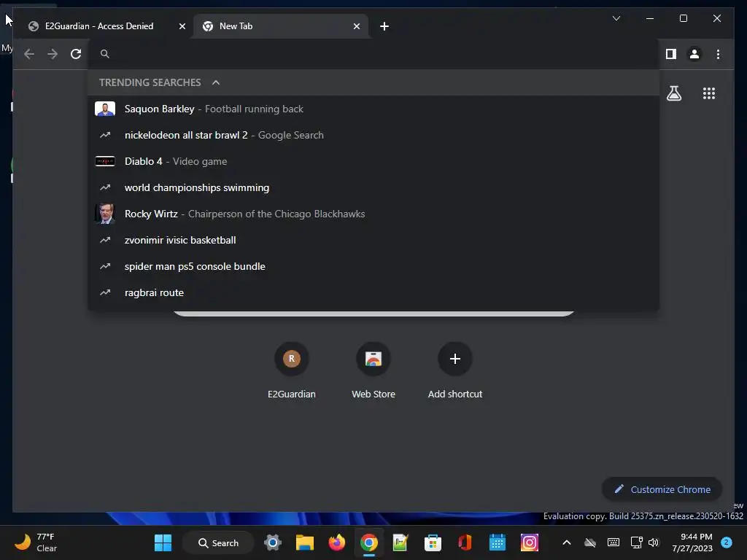Open the blue calendar app in taskbar
This screenshot has height=560, width=747.
(x=498, y=542)
